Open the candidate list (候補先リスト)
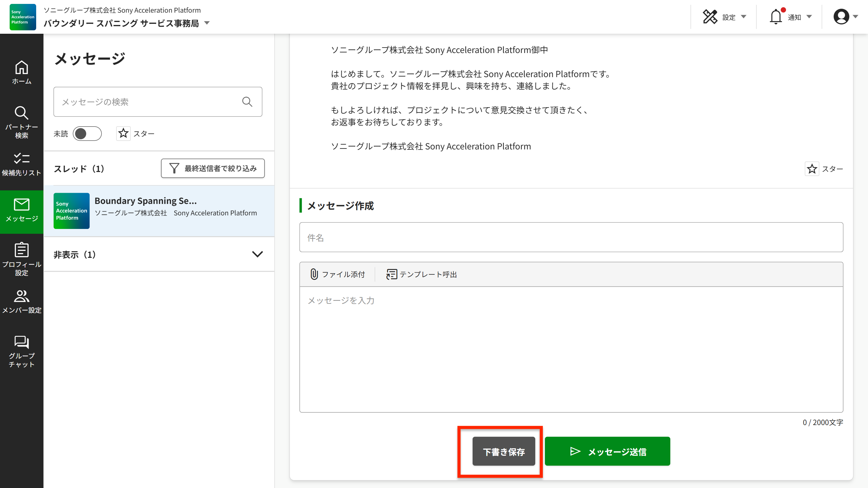The width and height of the screenshot is (868, 488). pos(22,164)
